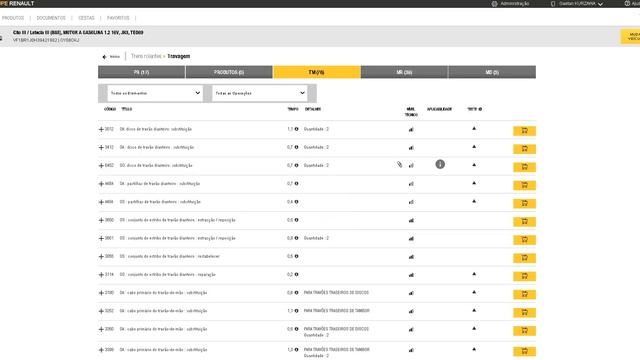640x360 pixels.
Task: Open the DOCUMENTOS top menu
Action: pyautogui.click(x=51, y=18)
